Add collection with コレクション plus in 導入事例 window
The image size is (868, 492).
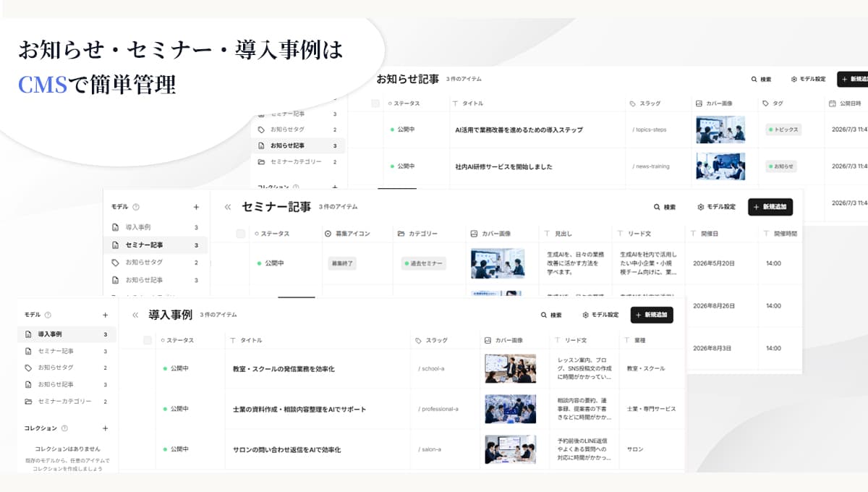(105, 428)
